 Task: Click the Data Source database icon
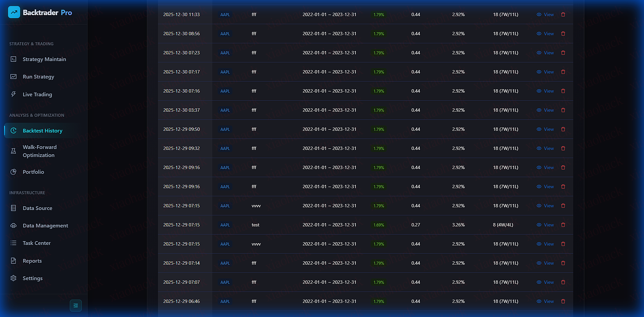[13, 208]
